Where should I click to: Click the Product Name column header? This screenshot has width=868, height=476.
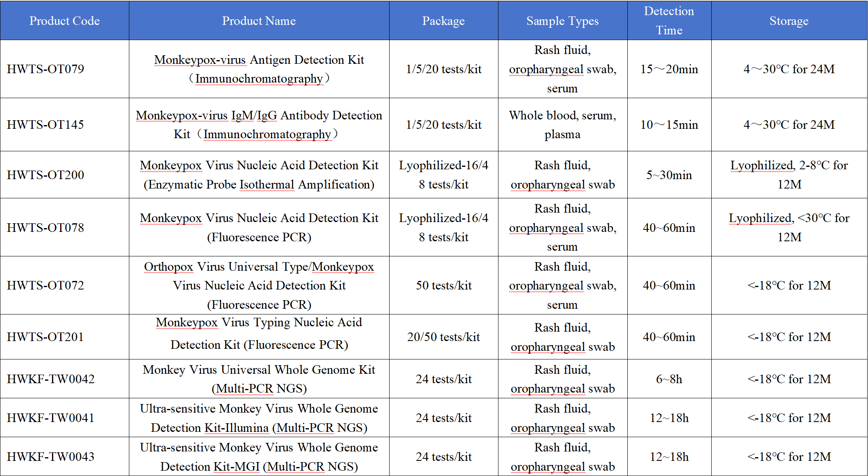click(259, 21)
